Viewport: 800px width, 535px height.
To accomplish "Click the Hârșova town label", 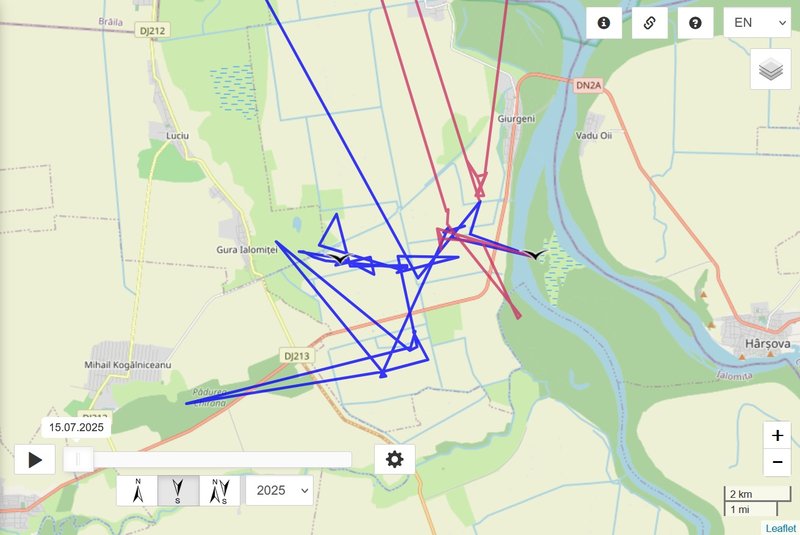I will tap(767, 344).
